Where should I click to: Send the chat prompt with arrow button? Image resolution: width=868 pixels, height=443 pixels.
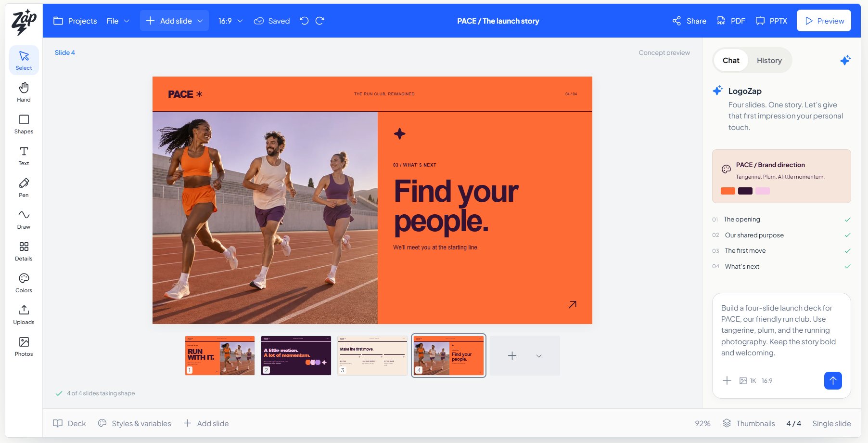833,380
